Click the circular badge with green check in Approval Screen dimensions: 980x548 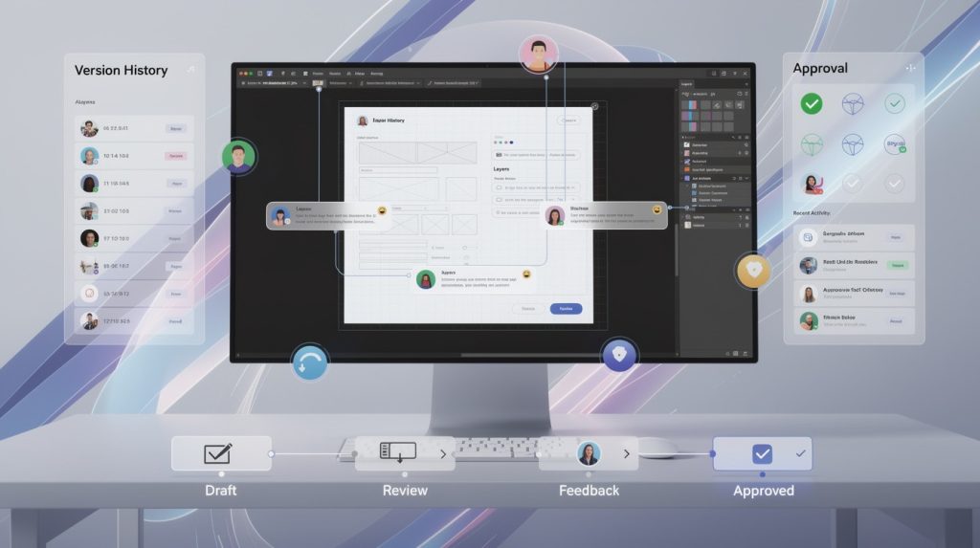click(895, 144)
